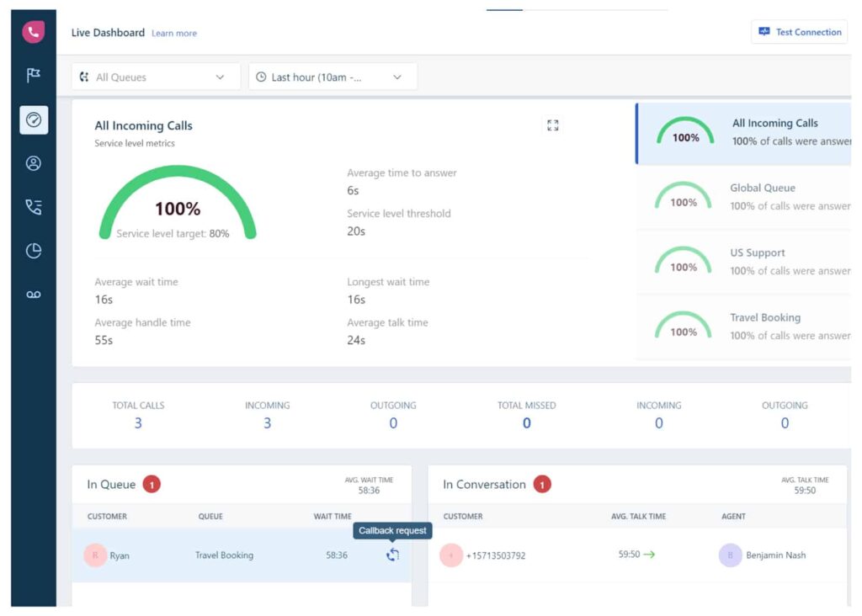862x616 pixels.
Task: Open the voicemail icon in the sidebar
Action: 33,294
